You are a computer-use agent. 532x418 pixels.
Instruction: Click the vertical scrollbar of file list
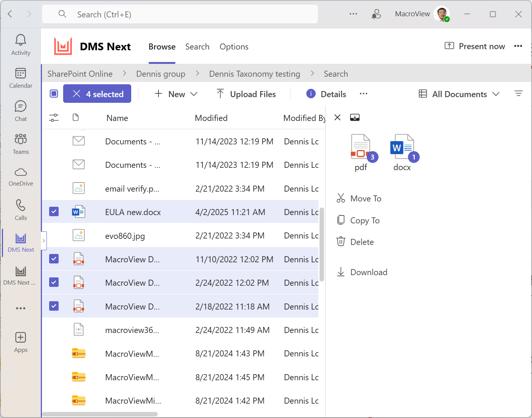(322, 244)
